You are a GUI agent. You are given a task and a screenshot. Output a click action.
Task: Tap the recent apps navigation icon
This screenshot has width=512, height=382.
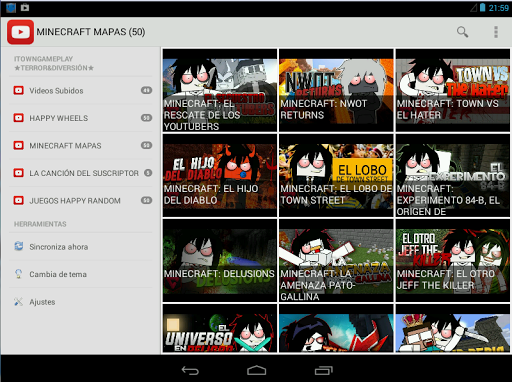323,370
